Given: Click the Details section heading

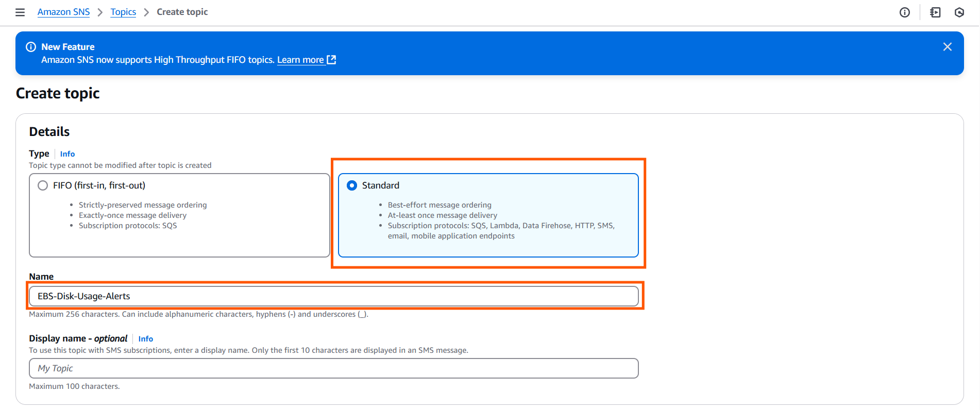Looking at the screenshot, I should tap(49, 132).
